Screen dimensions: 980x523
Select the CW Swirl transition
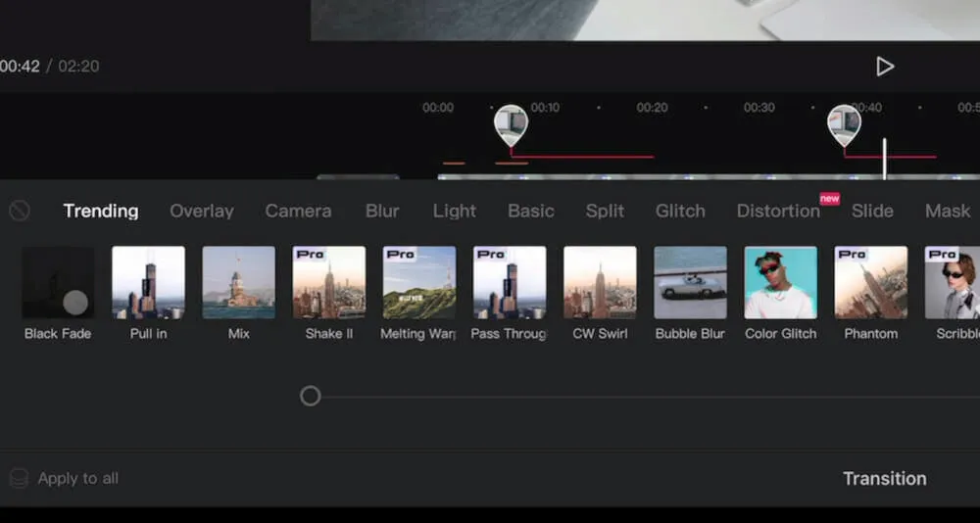click(599, 283)
